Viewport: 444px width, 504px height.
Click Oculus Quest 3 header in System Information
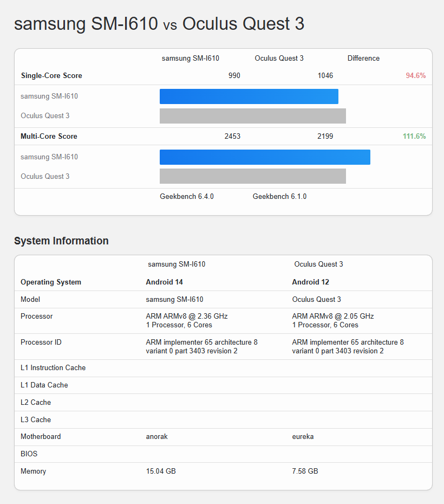click(318, 264)
